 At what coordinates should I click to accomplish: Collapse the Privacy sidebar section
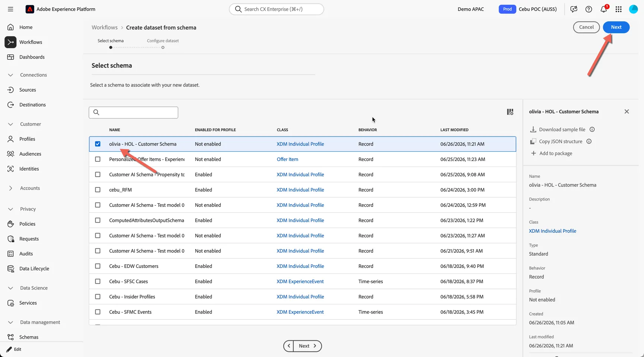pos(10,209)
